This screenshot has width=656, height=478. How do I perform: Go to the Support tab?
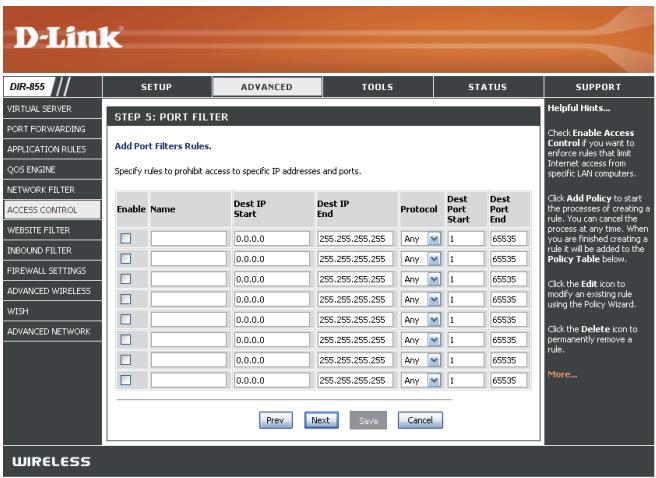598,87
